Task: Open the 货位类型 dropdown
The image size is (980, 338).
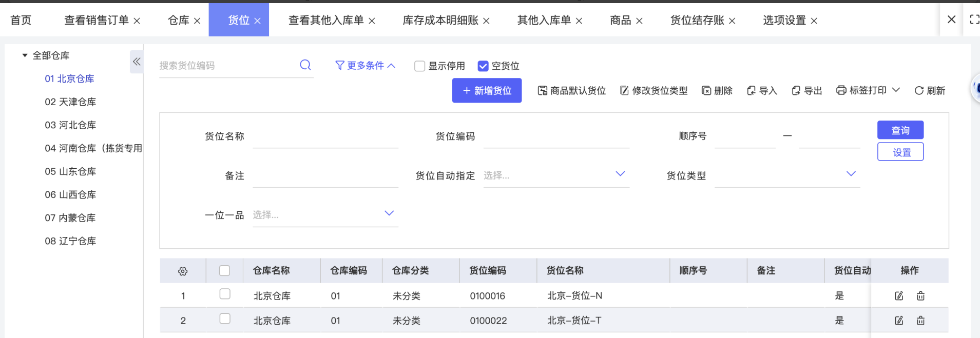Action: (x=787, y=175)
